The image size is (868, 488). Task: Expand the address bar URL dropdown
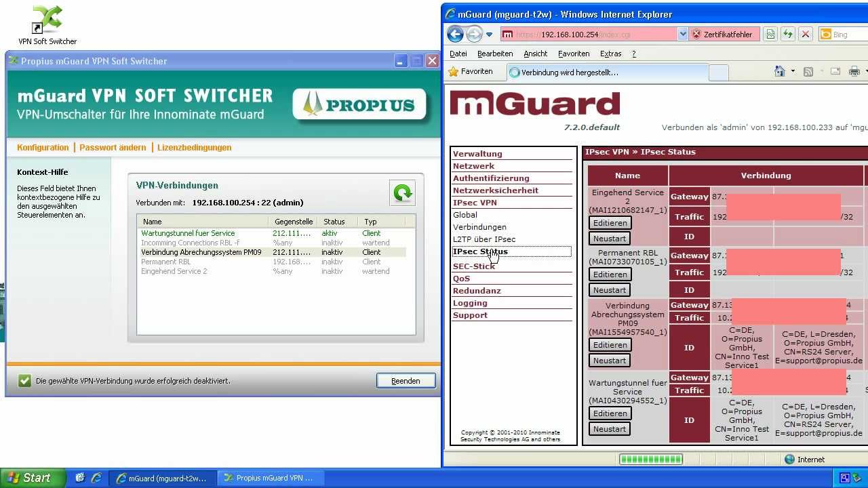[x=682, y=35]
